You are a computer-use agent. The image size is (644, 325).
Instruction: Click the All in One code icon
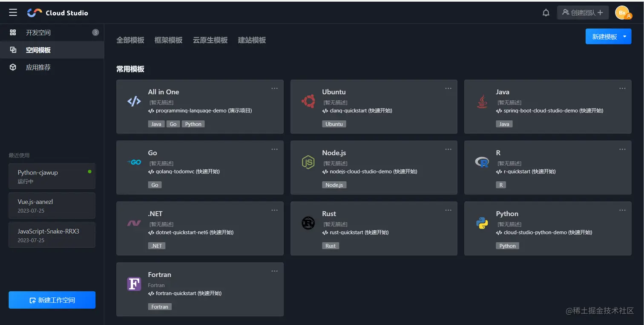pyautogui.click(x=134, y=101)
